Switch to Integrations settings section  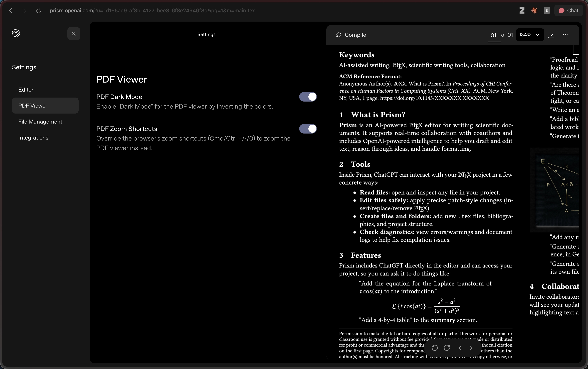[33, 138]
